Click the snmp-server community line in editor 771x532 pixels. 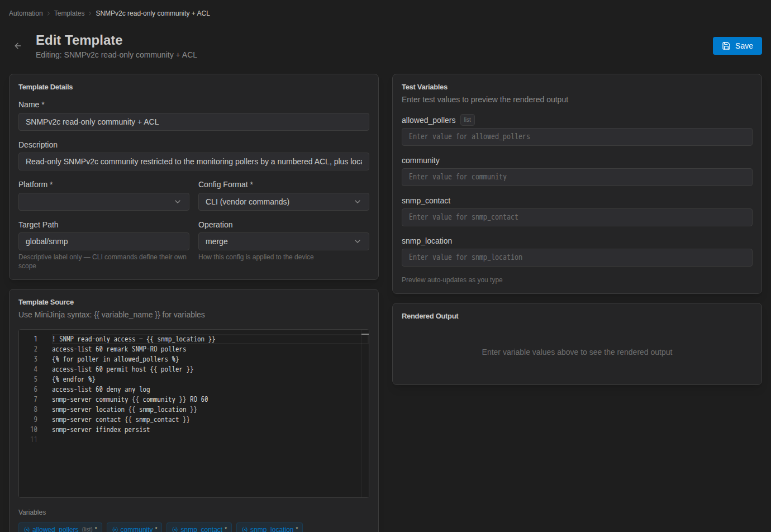pos(130,400)
